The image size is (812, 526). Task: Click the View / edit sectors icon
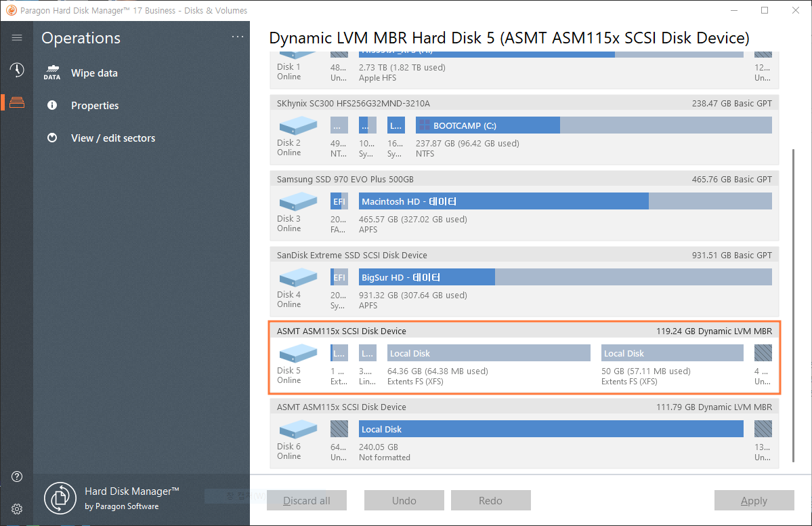click(51, 138)
